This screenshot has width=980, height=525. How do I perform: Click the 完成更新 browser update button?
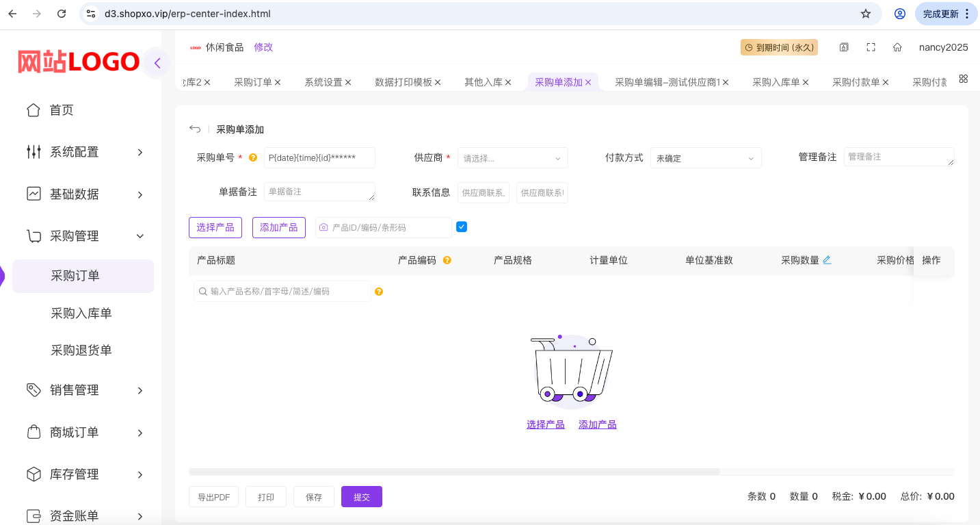click(x=946, y=14)
